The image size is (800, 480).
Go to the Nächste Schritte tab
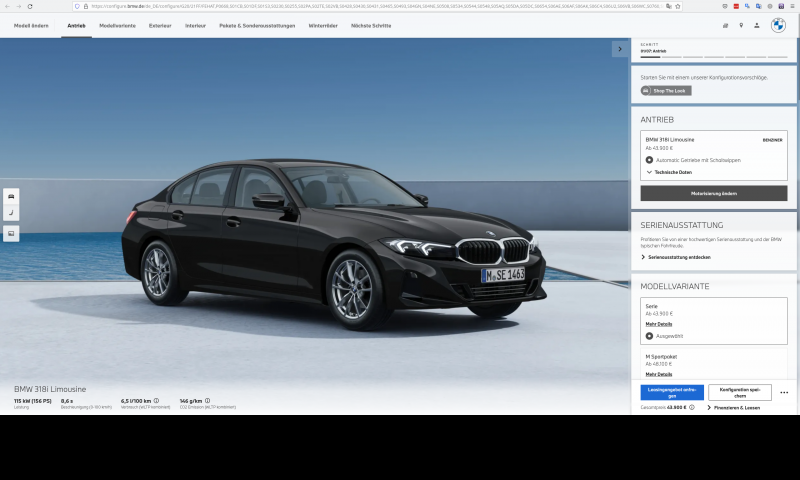pos(371,26)
